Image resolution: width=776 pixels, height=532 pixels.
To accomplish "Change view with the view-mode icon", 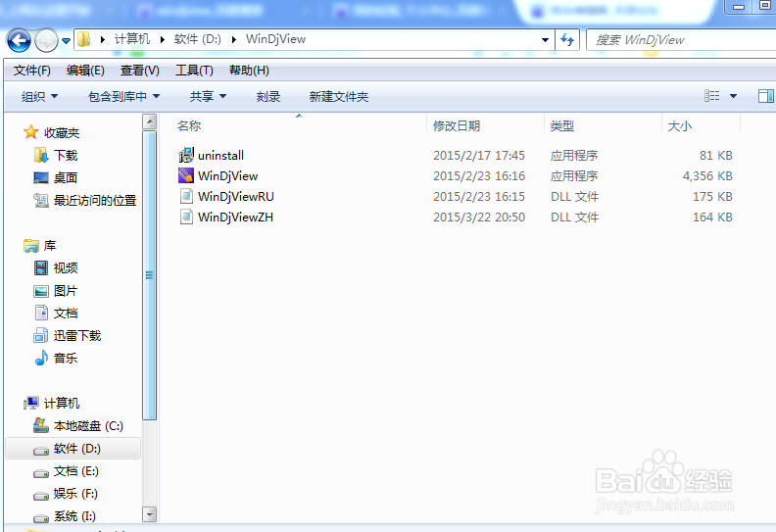I will click(711, 95).
